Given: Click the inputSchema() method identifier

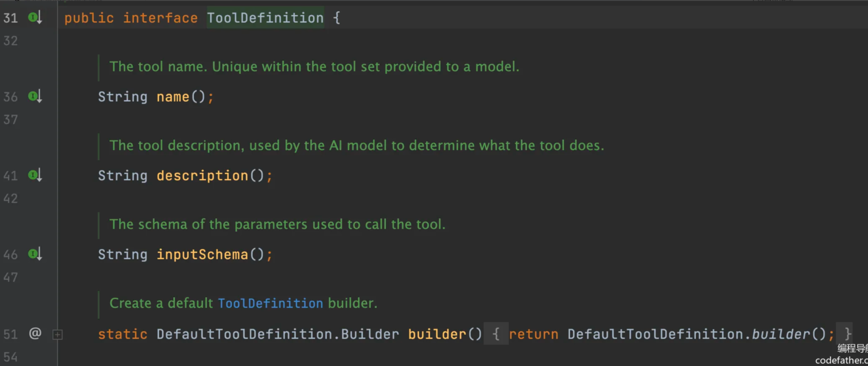Looking at the screenshot, I should (202, 255).
